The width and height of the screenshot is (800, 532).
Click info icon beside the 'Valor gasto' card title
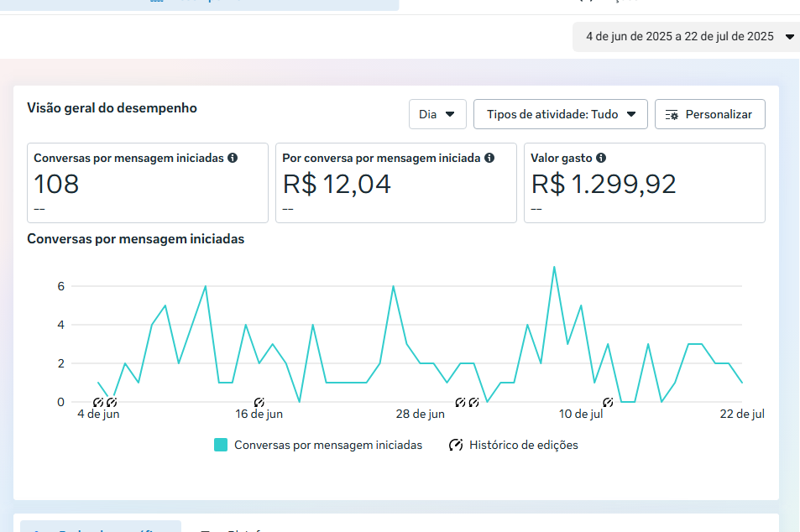click(x=601, y=158)
